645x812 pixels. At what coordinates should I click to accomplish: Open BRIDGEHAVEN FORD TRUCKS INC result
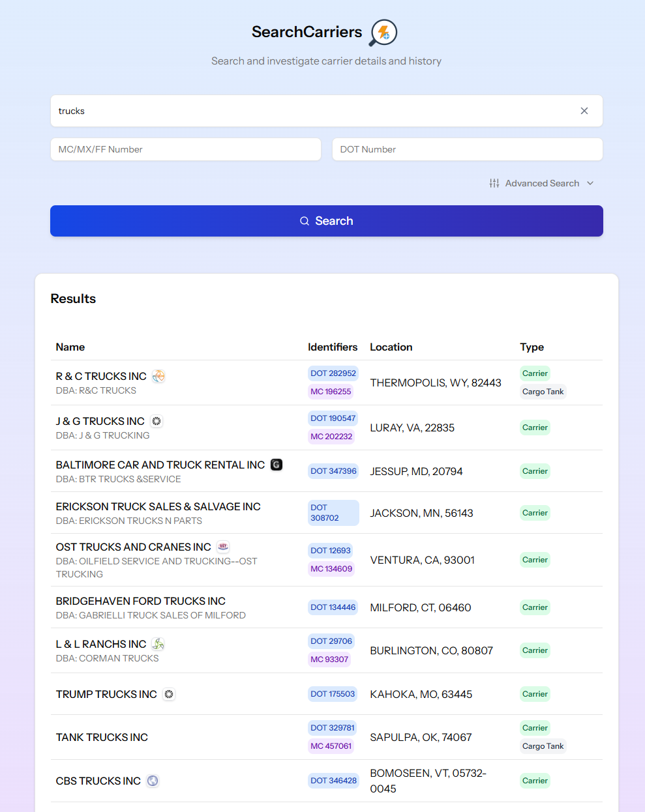point(140,601)
